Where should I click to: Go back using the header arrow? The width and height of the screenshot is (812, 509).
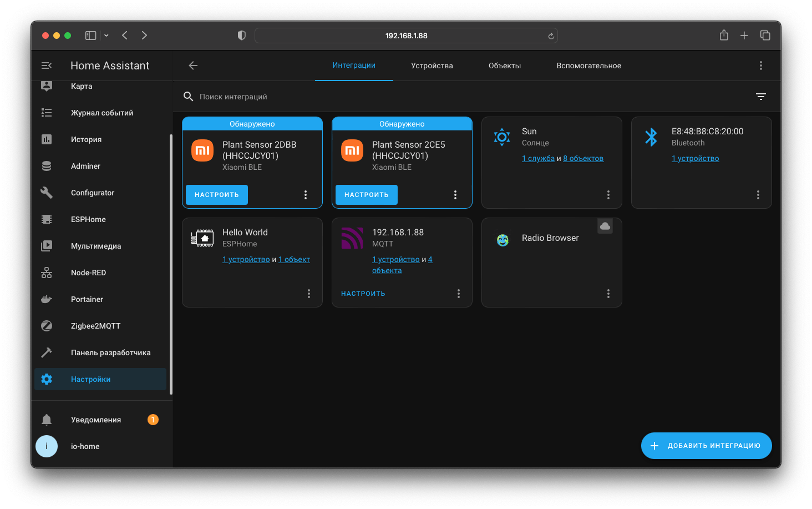[x=193, y=65]
